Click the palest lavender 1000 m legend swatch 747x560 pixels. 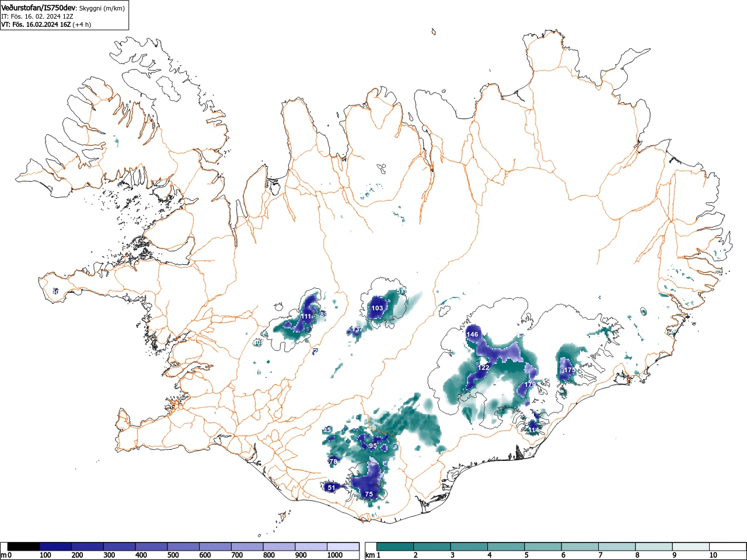coord(343,547)
